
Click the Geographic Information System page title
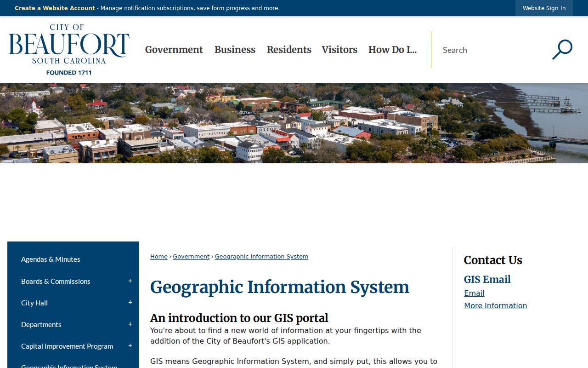279,287
